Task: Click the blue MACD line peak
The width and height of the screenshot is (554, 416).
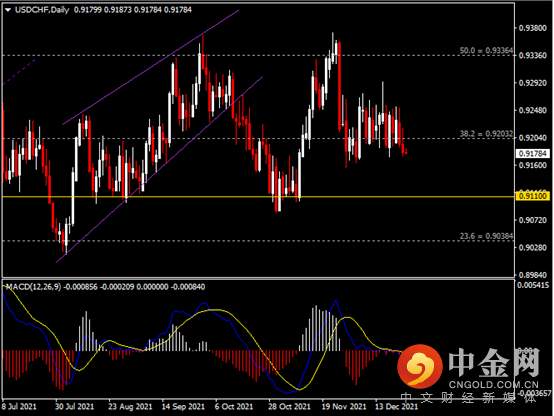Action: click(x=336, y=300)
